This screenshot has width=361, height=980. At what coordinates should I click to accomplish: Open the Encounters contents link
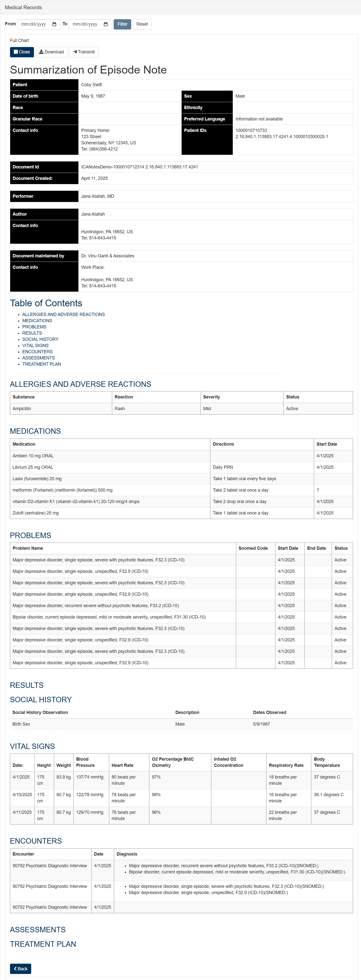point(37,352)
